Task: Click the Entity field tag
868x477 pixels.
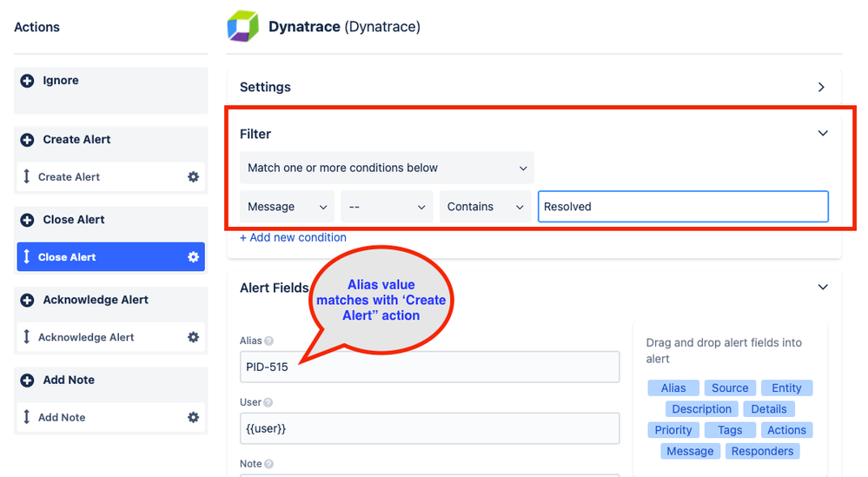Action: (x=786, y=388)
